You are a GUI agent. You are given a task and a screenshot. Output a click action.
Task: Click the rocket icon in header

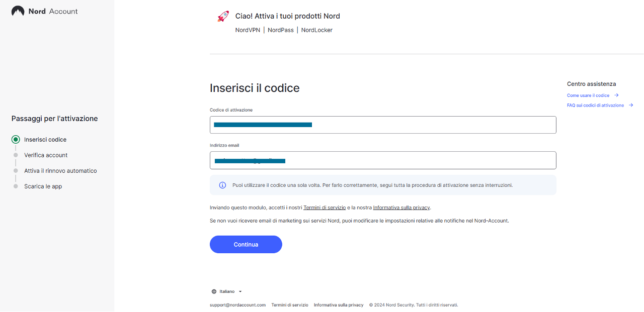pos(223,17)
